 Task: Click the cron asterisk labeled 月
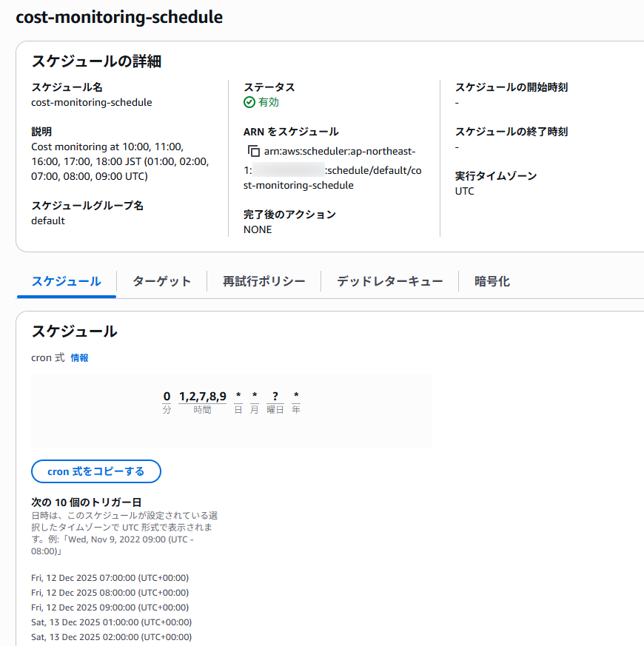[x=255, y=397]
